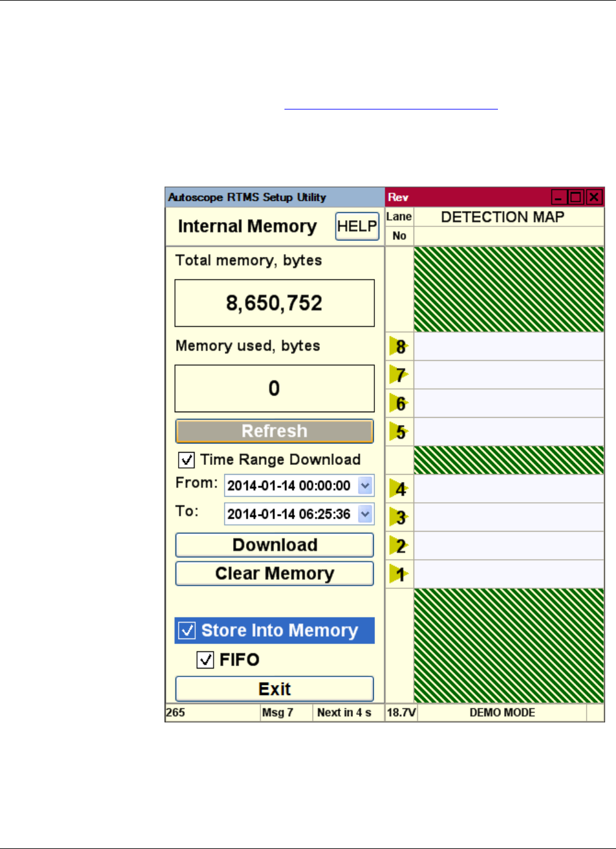Screen dimensions: 616x849
Task: Click the Msg 7 status entry
Action: (x=278, y=713)
